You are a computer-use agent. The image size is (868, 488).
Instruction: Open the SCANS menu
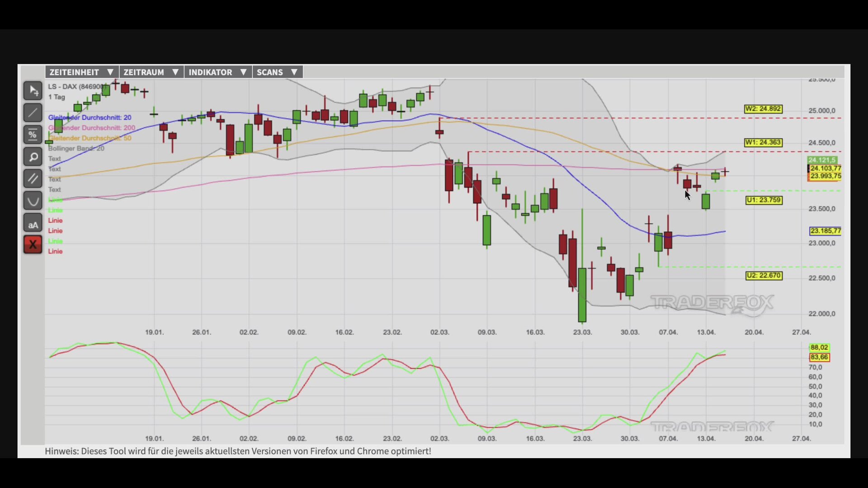277,72
